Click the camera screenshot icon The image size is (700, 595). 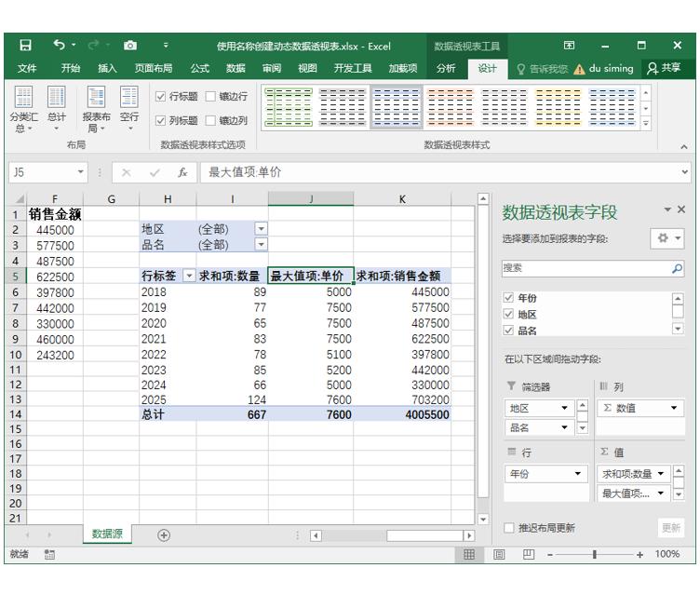[130, 45]
